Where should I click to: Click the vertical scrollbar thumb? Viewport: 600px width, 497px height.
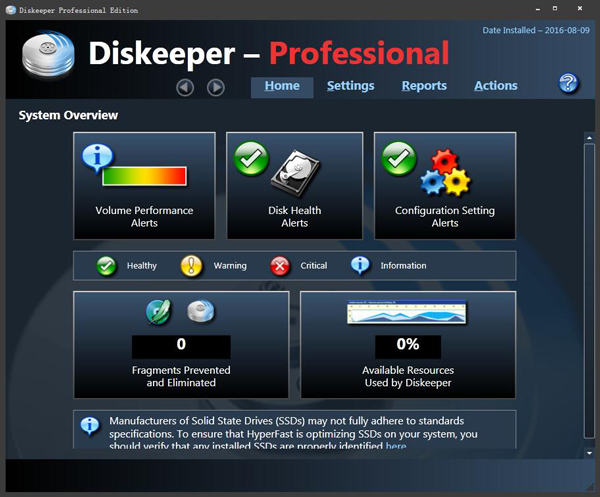(589, 291)
